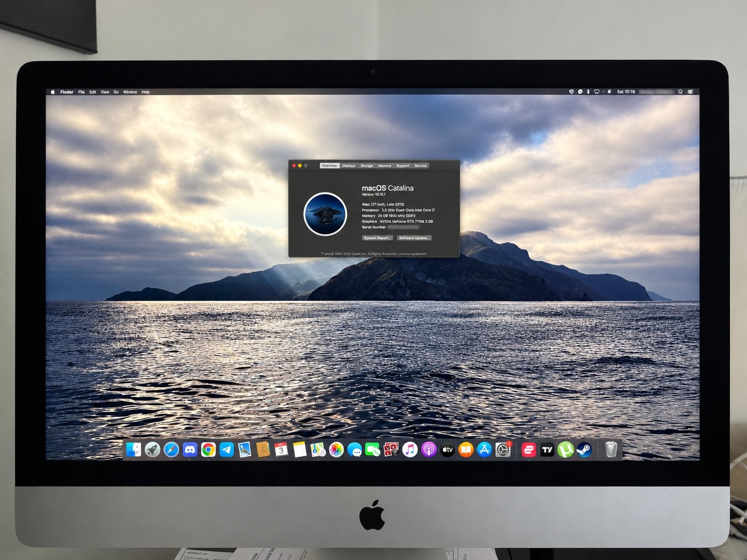Close the About This Mac window
The width and height of the screenshot is (747, 560).
[294, 166]
